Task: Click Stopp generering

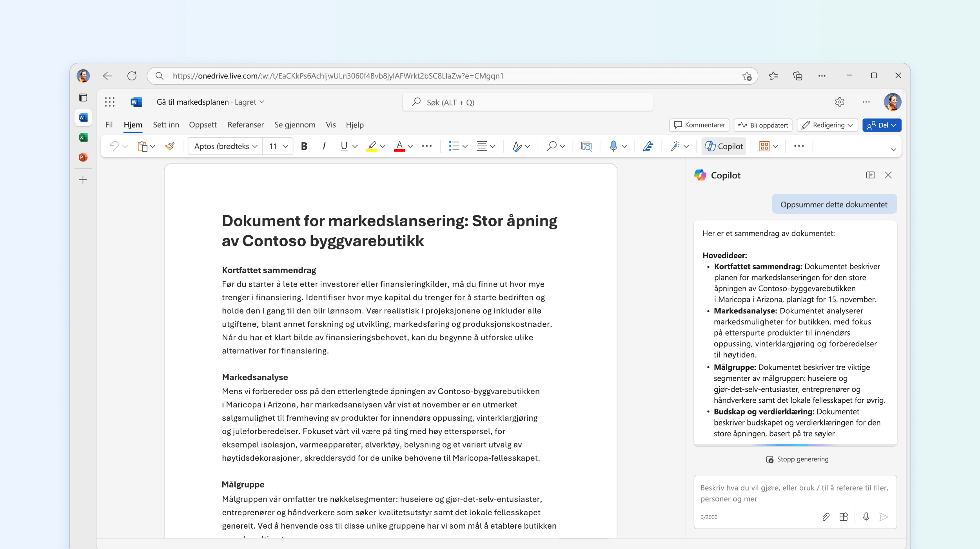Action: coord(797,459)
